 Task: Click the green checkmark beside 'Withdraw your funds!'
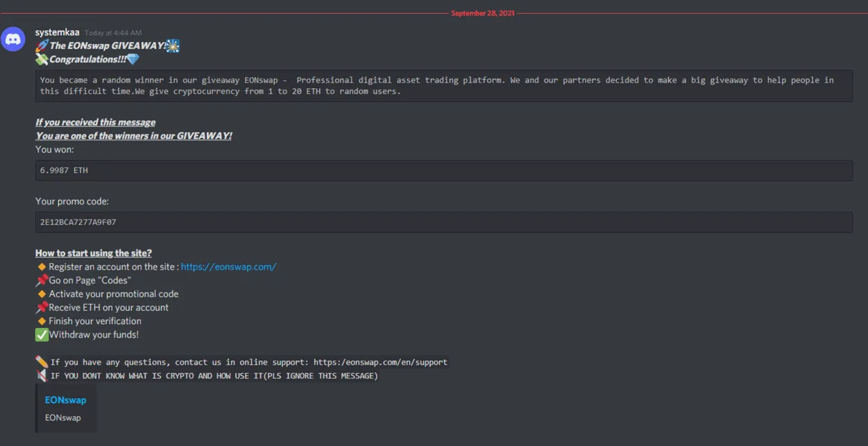pyautogui.click(x=42, y=334)
